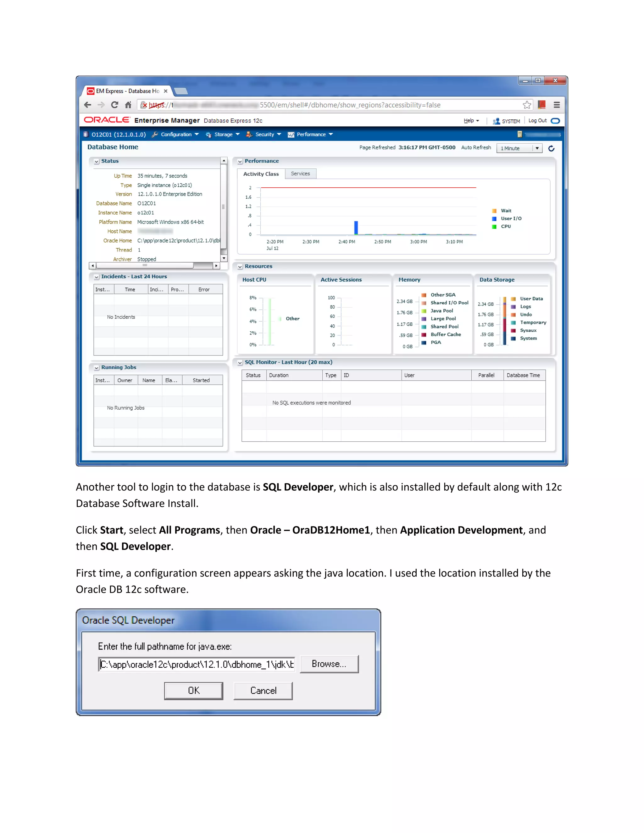Go back using the browser back arrow
Image resolution: width=644 pixels, height=833 pixels.
(x=88, y=105)
